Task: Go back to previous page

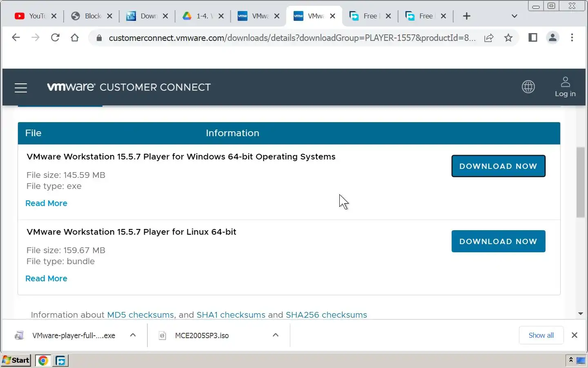Action: (16, 38)
